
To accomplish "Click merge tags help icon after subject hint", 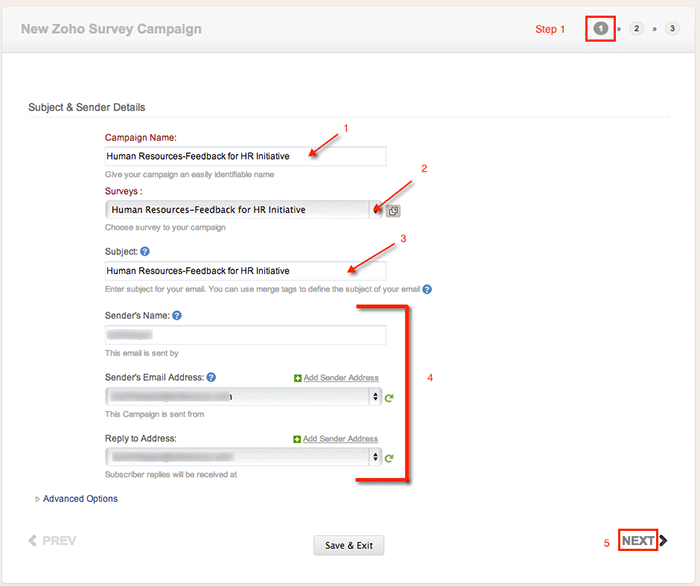I will [x=427, y=289].
